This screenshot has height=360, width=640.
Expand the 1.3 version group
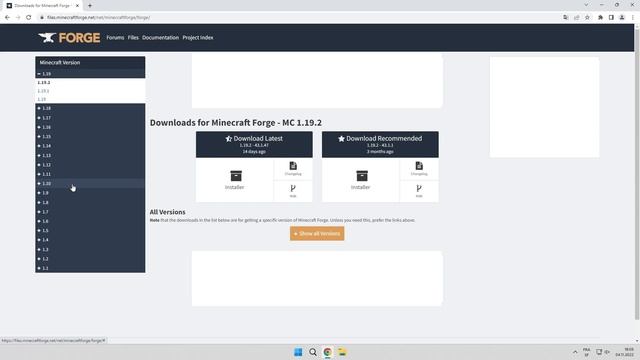tap(90, 249)
